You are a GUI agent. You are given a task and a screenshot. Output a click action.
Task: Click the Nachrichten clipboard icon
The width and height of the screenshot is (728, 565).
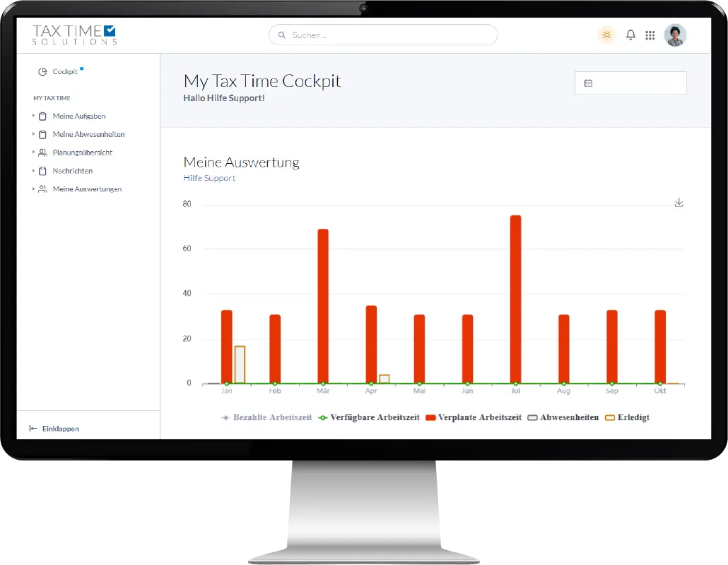pos(42,171)
